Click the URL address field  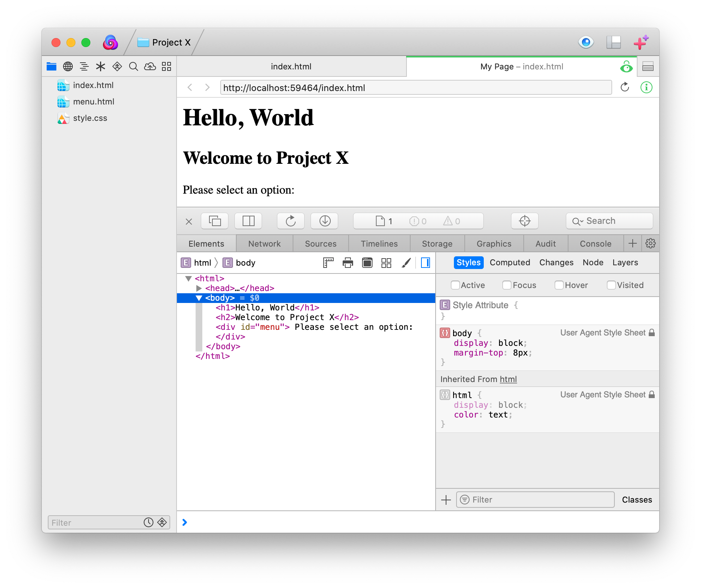(x=416, y=88)
